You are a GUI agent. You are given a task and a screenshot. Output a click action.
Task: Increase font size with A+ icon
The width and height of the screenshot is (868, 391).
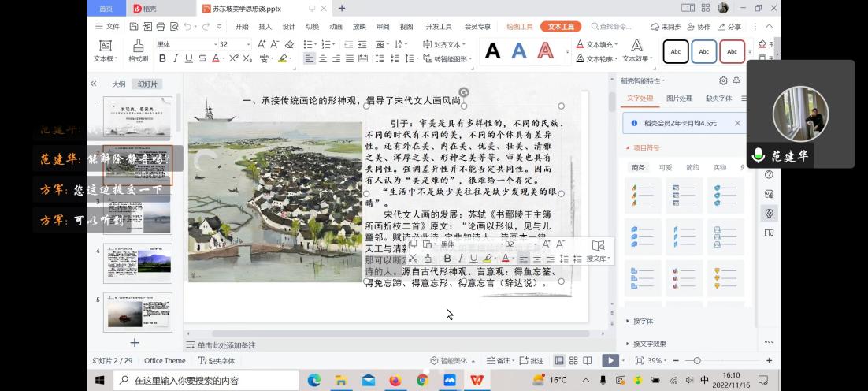262,44
